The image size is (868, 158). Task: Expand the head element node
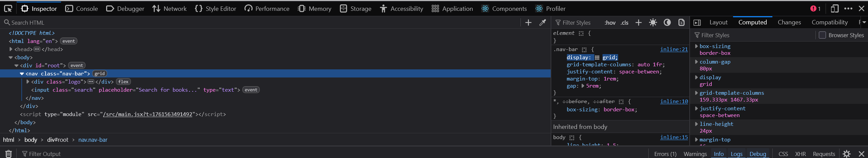pyautogui.click(x=11, y=49)
